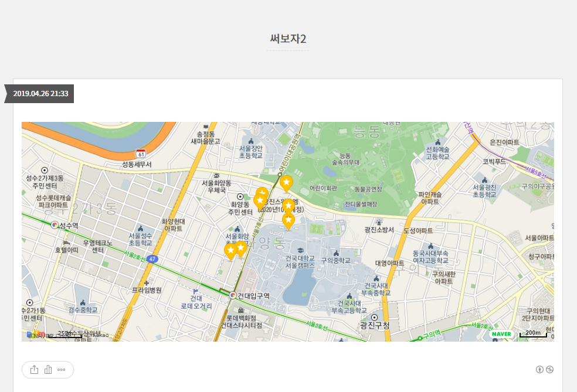Click the 서울성수초등학교 school icon
The image size is (577, 392).
click(140, 229)
